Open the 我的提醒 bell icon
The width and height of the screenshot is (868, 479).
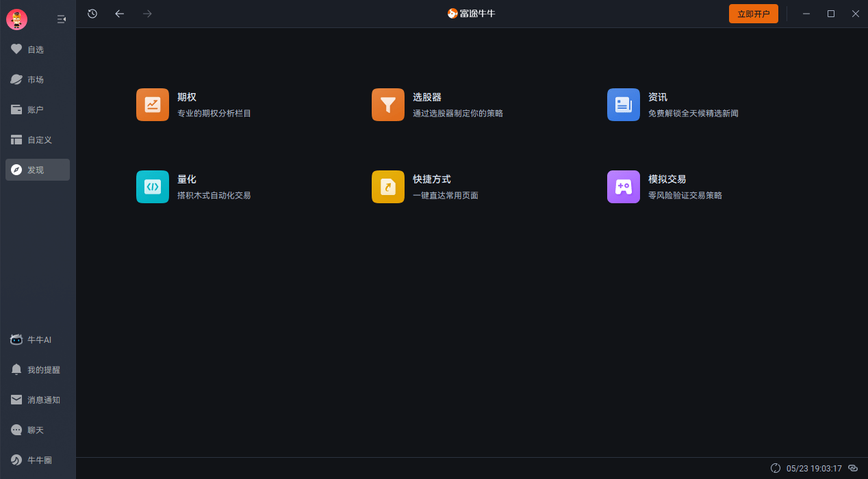[x=16, y=370]
